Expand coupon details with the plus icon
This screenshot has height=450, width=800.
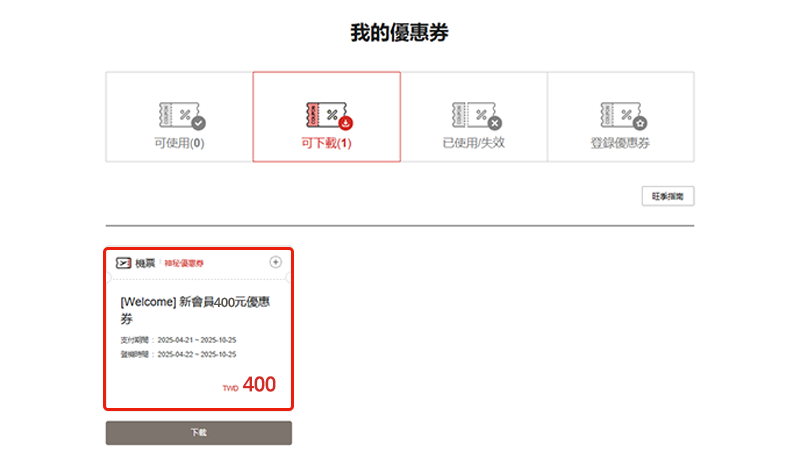coord(276,262)
